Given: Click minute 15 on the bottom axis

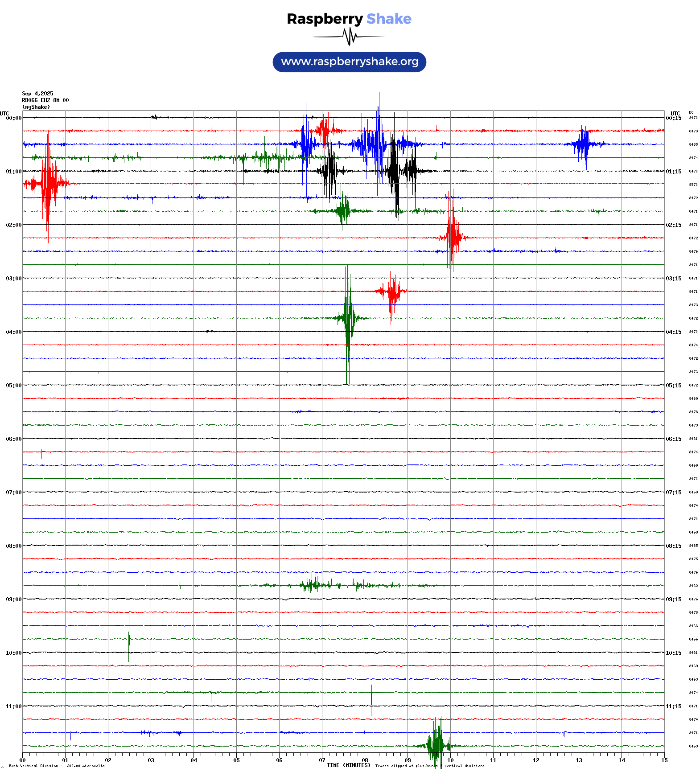Looking at the screenshot, I should pyautogui.click(x=664, y=760).
